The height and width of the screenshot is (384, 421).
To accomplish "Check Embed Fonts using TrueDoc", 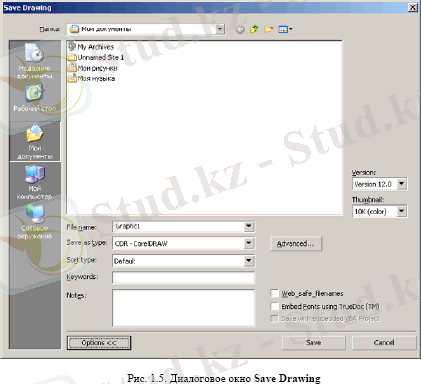I will click(274, 306).
